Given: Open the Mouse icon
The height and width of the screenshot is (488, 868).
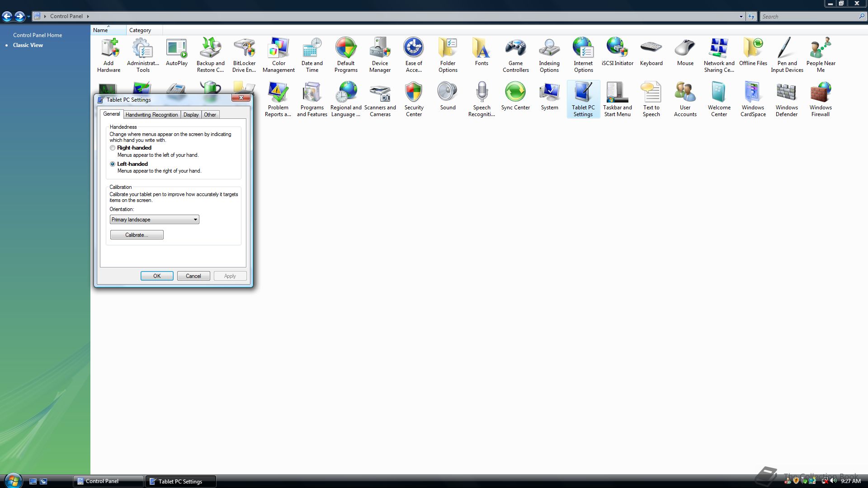Looking at the screenshot, I should pyautogui.click(x=685, y=52).
